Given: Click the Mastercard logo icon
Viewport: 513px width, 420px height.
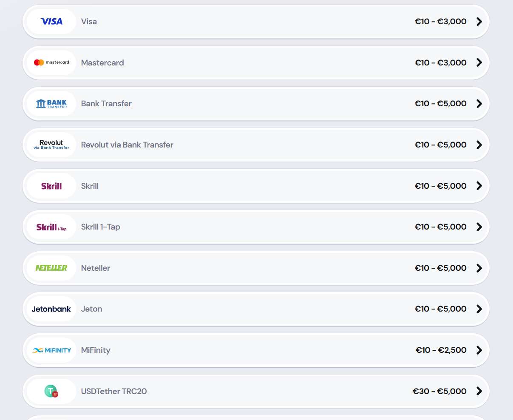Looking at the screenshot, I should (x=51, y=62).
